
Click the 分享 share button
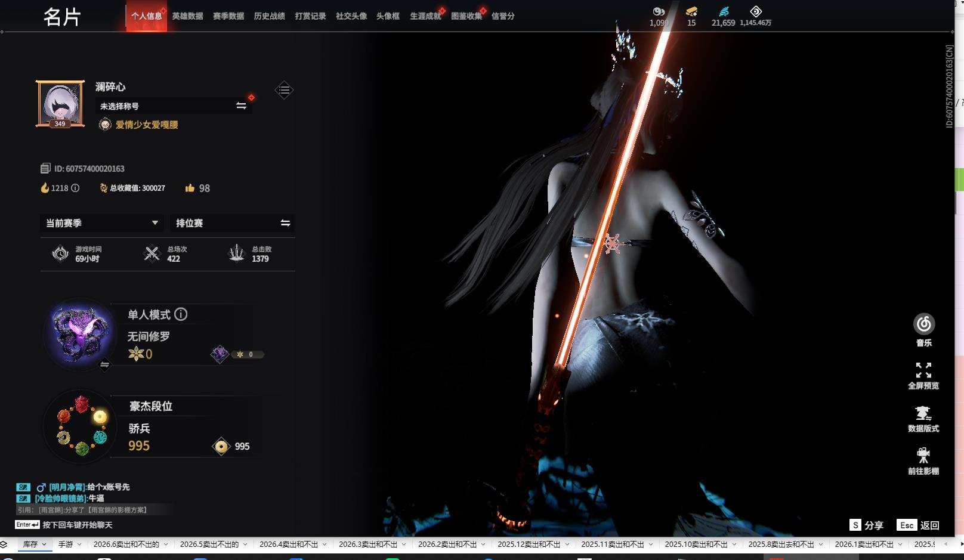(866, 525)
